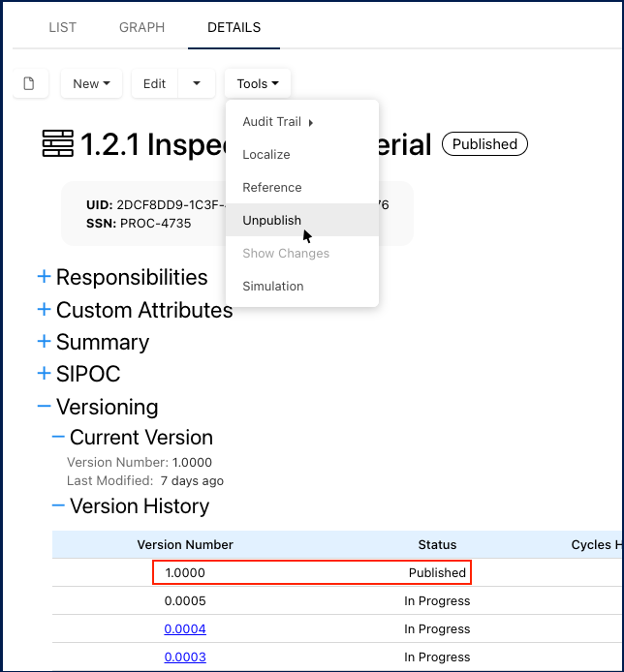Switch to the LIST tab
The width and height of the screenshot is (624, 672).
[x=62, y=27]
